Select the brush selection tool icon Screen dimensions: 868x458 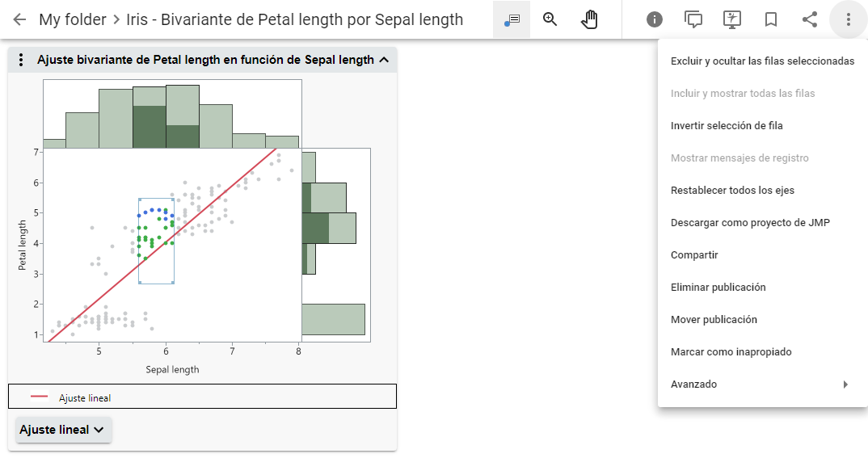point(512,19)
